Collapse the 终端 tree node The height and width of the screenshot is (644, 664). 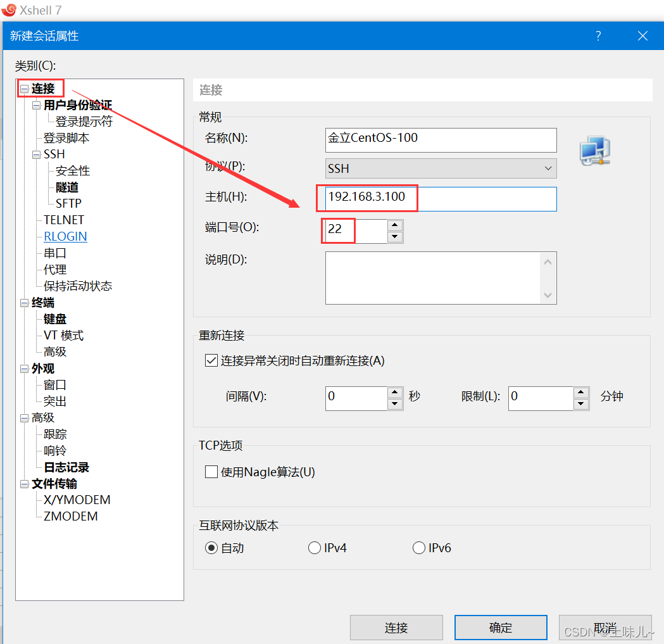point(25,303)
